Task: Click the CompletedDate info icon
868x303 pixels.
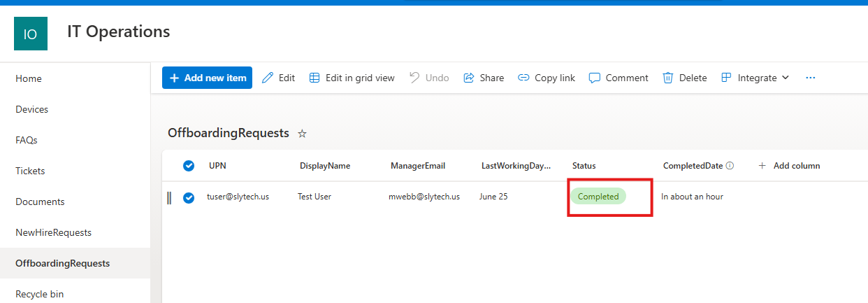Action: click(x=730, y=166)
